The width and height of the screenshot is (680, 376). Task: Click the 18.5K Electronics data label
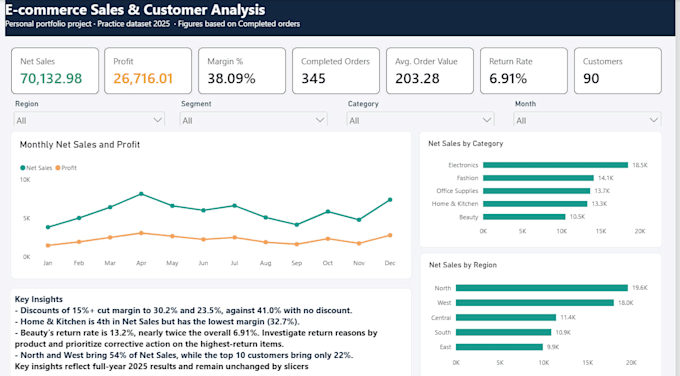pyautogui.click(x=640, y=165)
